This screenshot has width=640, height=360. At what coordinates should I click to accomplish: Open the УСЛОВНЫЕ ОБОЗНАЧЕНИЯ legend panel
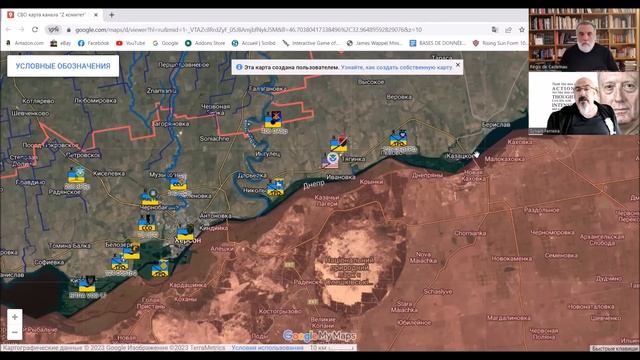tap(63, 66)
